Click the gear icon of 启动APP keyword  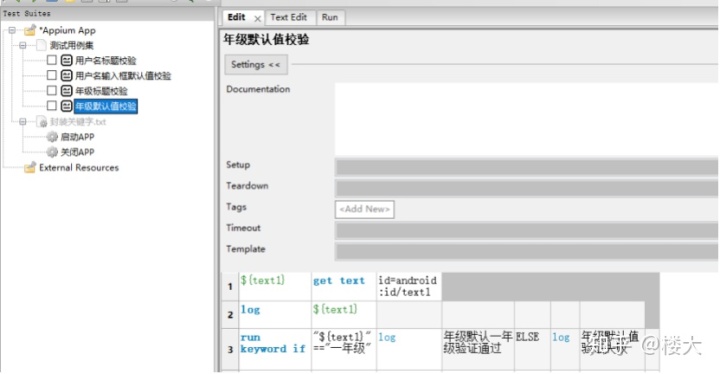click(x=52, y=137)
